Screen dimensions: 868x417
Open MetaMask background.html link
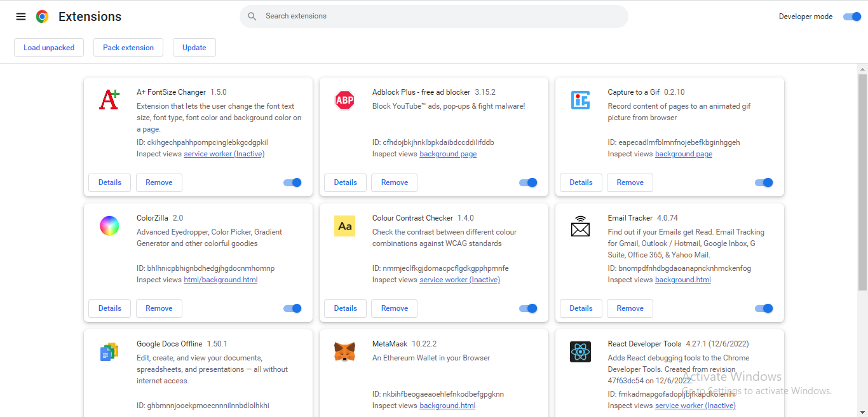pos(447,406)
